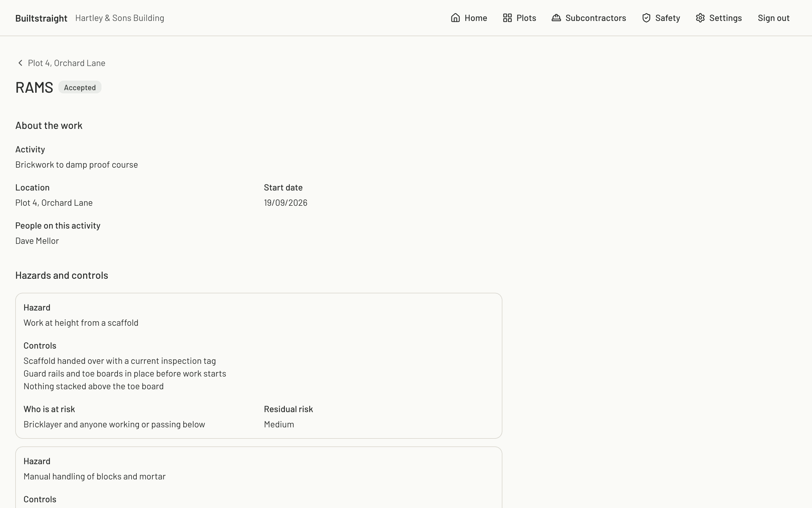Open the Home menu item

tap(469, 18)
